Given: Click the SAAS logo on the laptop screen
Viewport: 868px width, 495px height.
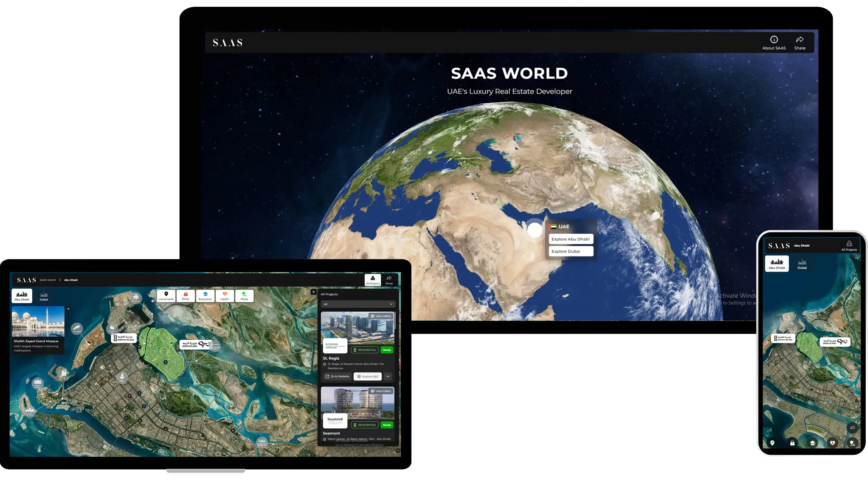Looking at the screenshot, I should click(x=27, y=280).
